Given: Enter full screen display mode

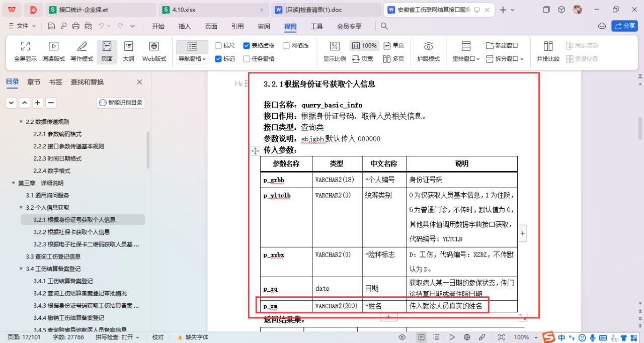Looking at the screenshot, I should click(x=25, y=52).
